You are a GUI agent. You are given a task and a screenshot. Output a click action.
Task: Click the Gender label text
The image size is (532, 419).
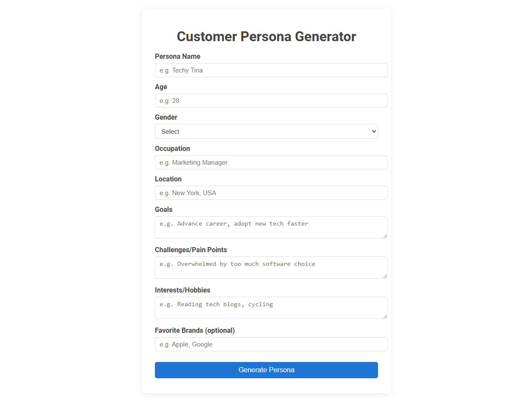(x=166, y=117)
